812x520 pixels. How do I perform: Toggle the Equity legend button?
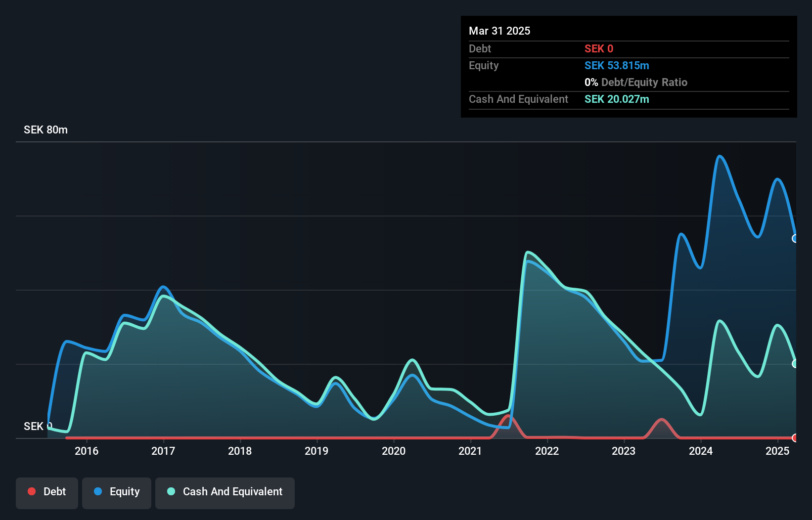pyautogui.click(x=117, y=493)
